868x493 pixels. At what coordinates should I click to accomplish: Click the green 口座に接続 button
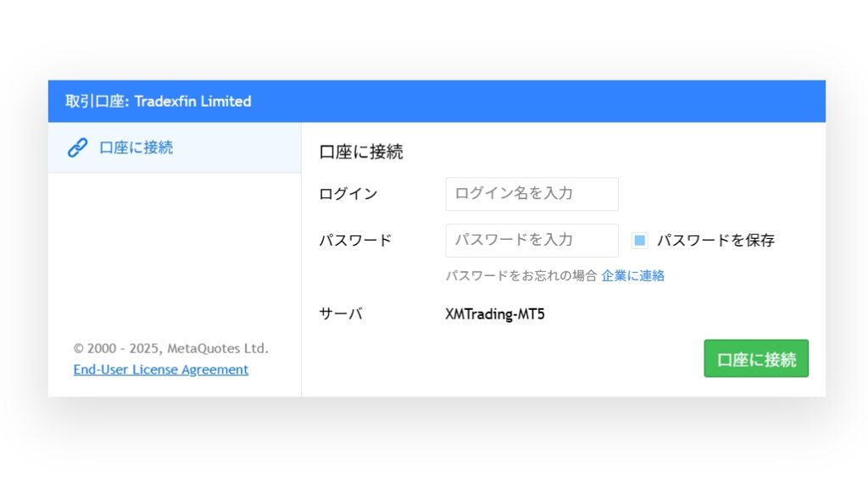[756, 358]
